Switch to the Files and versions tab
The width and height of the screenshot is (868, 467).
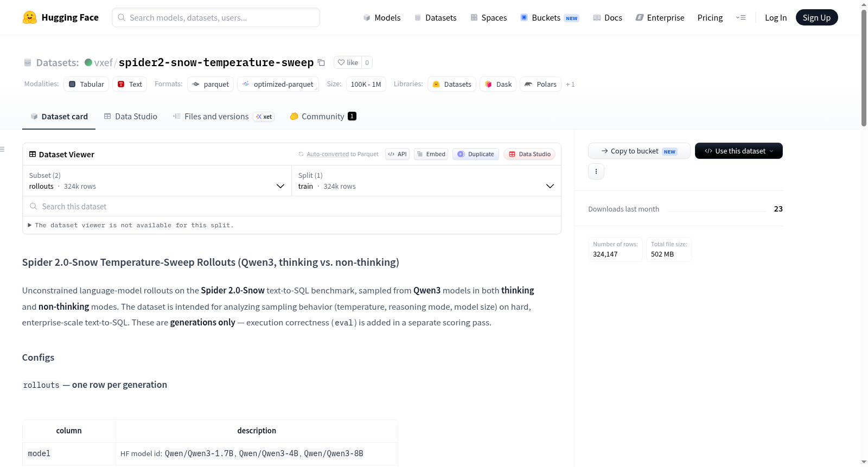point(224,116)
